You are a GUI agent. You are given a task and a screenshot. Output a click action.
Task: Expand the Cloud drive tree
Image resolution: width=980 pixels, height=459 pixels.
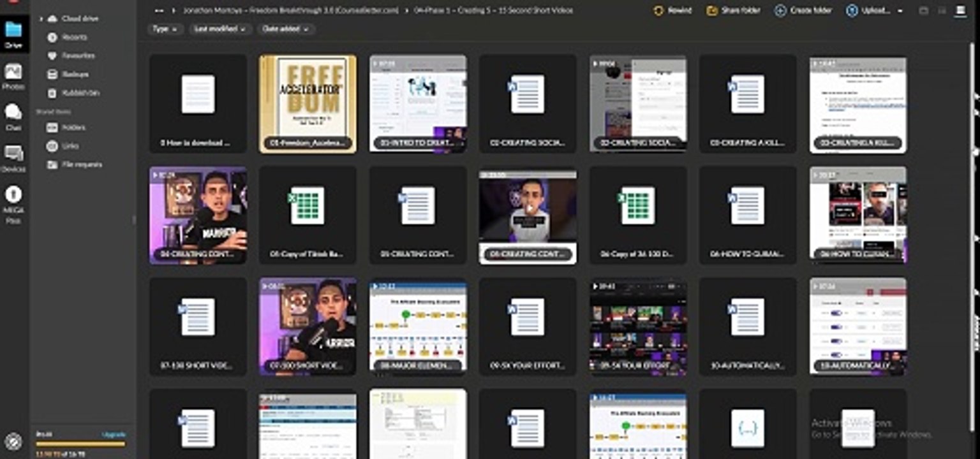click(41, 19)
